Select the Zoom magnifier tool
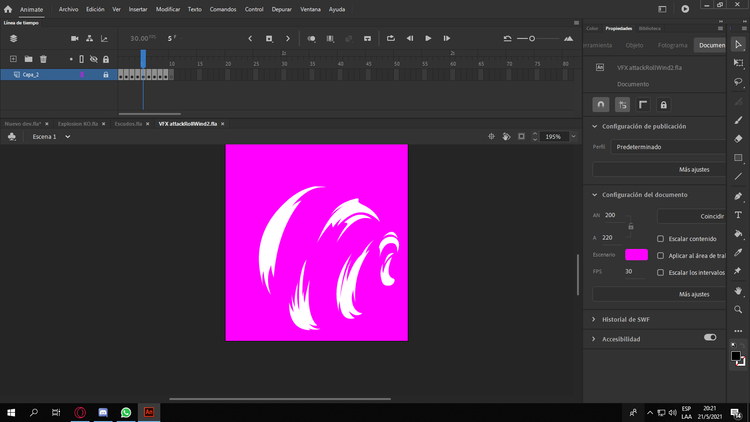750x422 pixels. pos(738,310)
